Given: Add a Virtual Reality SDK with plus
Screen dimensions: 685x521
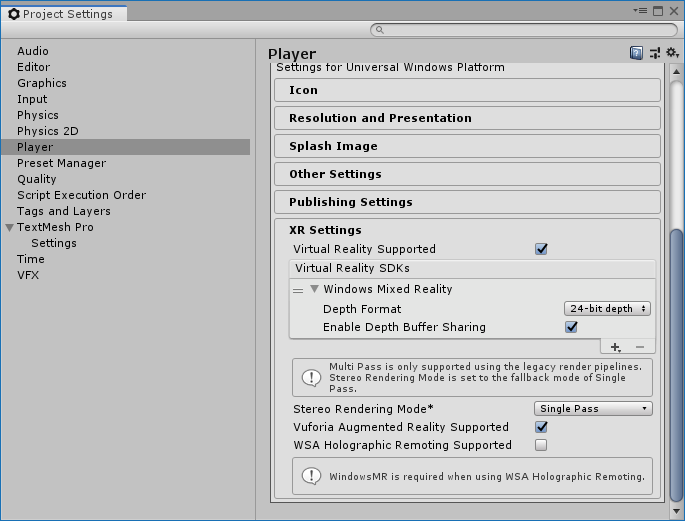Looking at the screenshot, I should click(x=616, y=347).
